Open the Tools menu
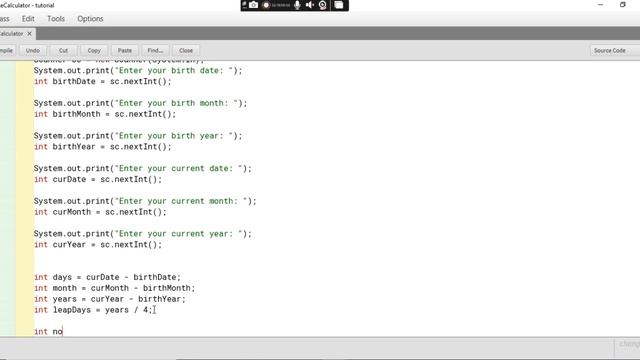 coord(56,19)
